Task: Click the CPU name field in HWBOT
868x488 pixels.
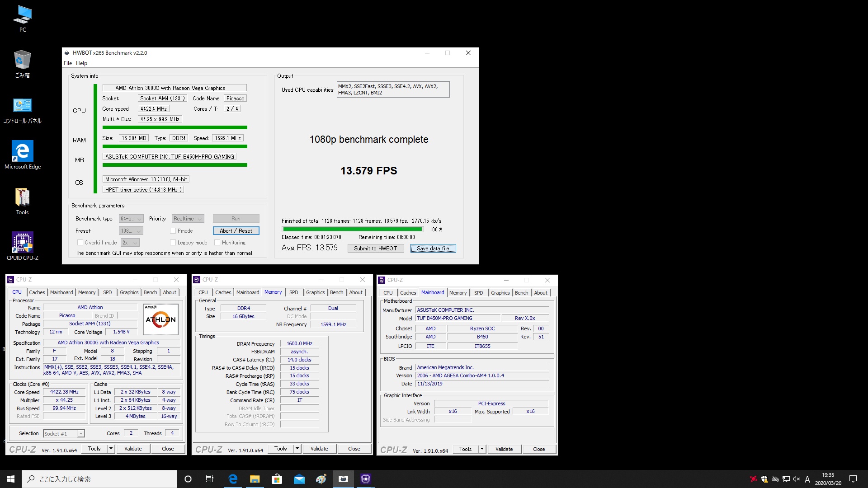Action: (x=175, y=88)
